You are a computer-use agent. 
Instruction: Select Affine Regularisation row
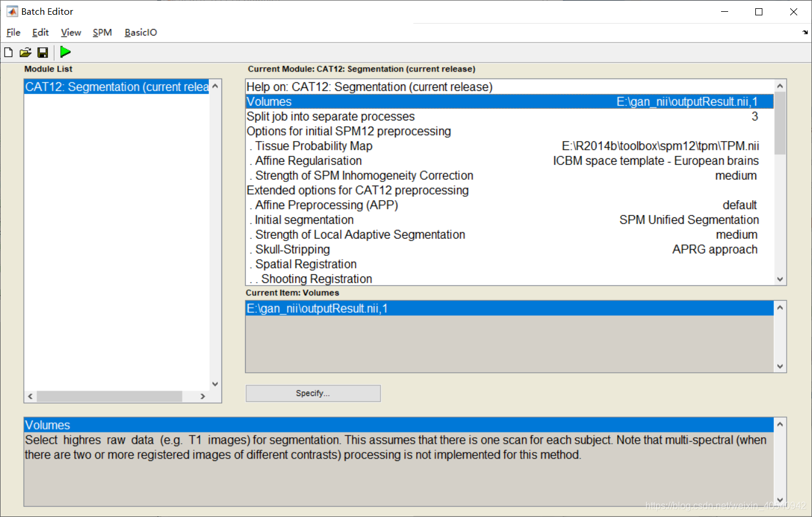tap(510, 161)
